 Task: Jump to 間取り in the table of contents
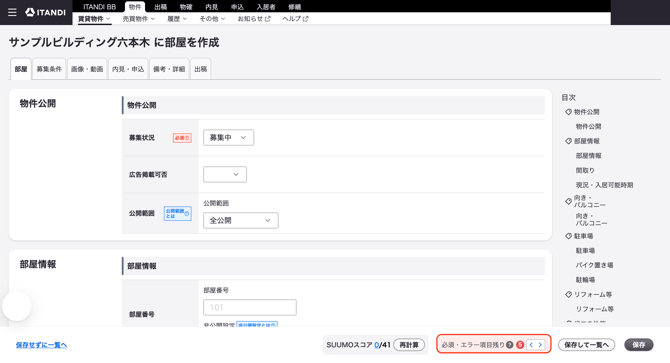(x=585, y=170)
